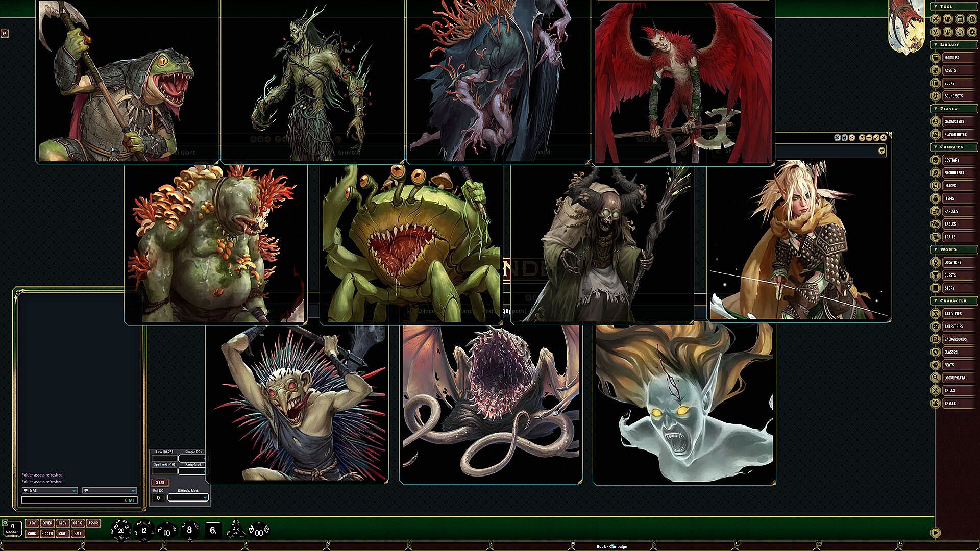Roll the d12 die
Viewport: 980px width, 551px height.
(143, 530)
